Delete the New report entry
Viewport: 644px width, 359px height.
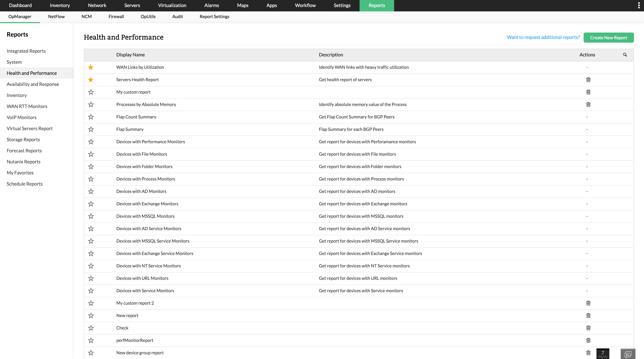[x=588, y=315]
